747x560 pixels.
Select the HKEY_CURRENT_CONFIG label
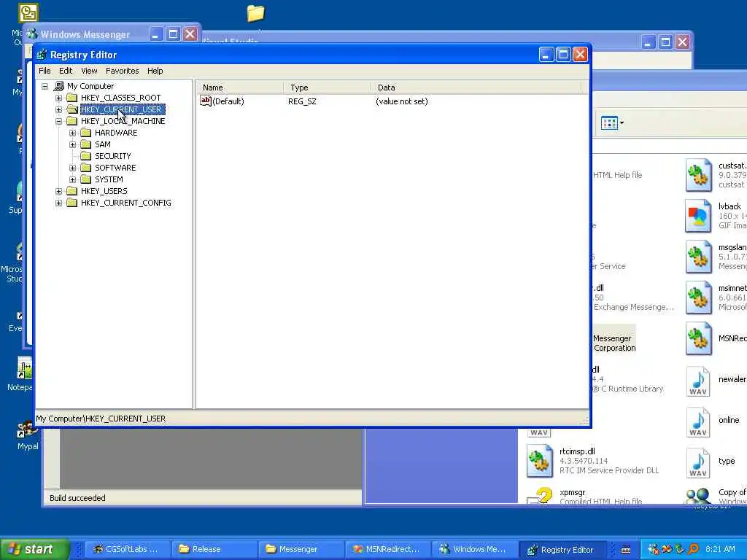(x=125, y=203)
